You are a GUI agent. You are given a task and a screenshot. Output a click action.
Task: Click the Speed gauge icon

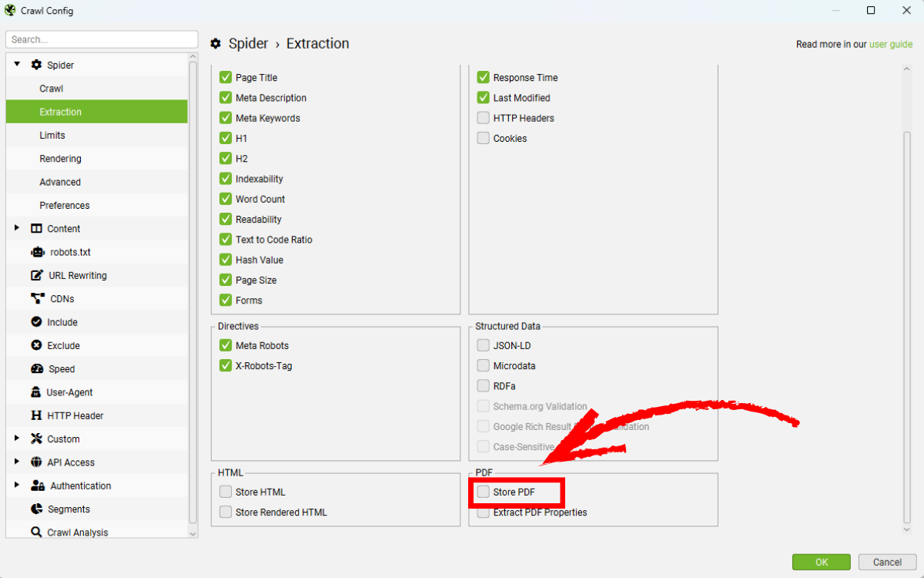point(37,369)
